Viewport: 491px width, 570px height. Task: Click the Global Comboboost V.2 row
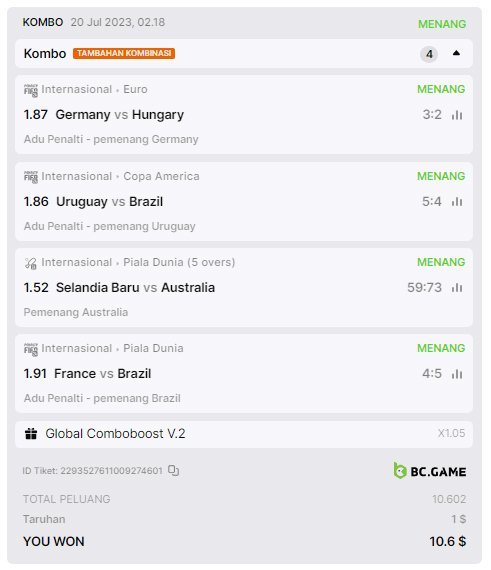244,434
